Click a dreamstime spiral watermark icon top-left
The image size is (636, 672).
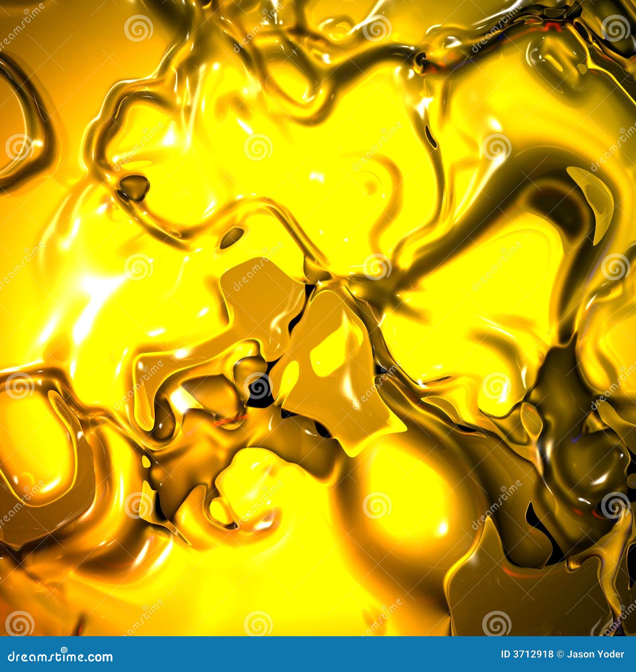click(137, 28)
